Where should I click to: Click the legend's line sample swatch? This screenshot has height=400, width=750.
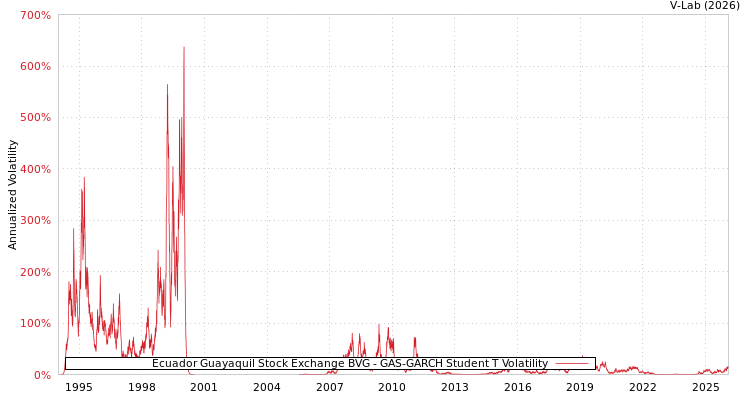coord(571,364)
